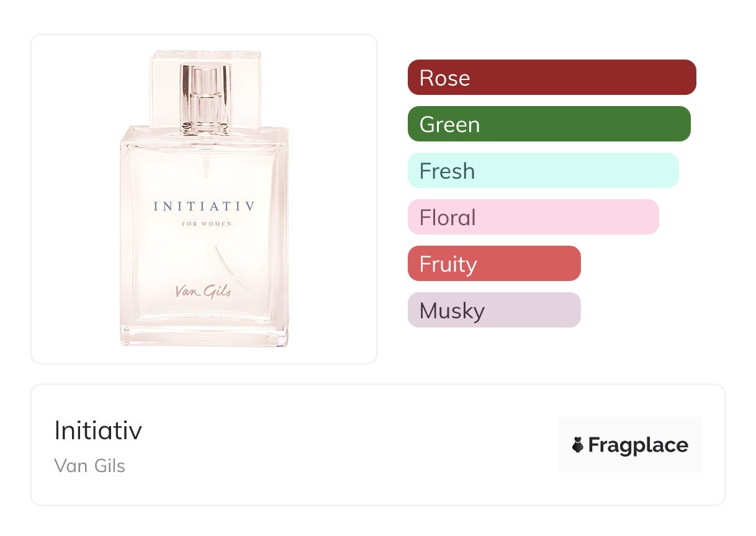The width and height of the screenshot is (756, 536).
Task: Open the Initiativ perfume title
Action: [x=98, y=431]
